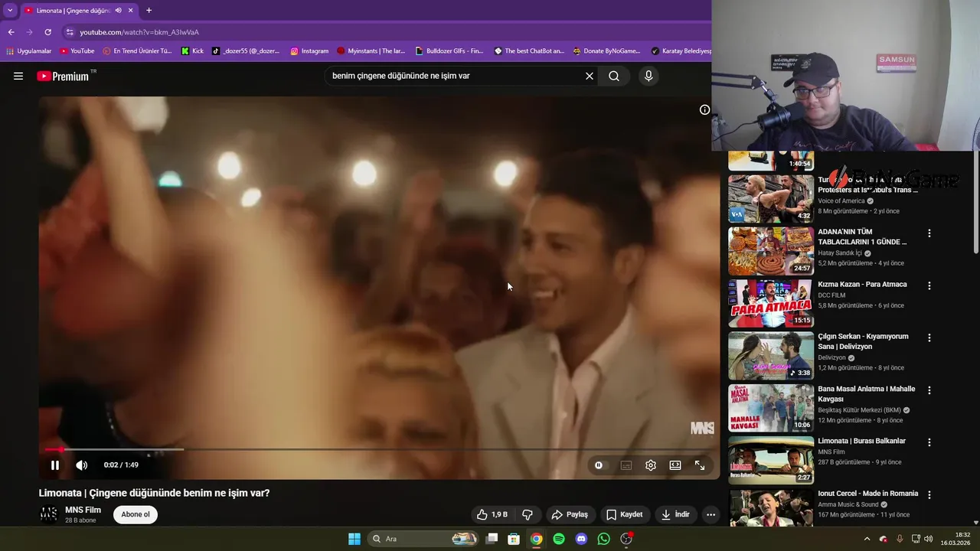Viewport: 980px width, 551px height.
Task: Download the video with İndir
Action: point(676,514)
